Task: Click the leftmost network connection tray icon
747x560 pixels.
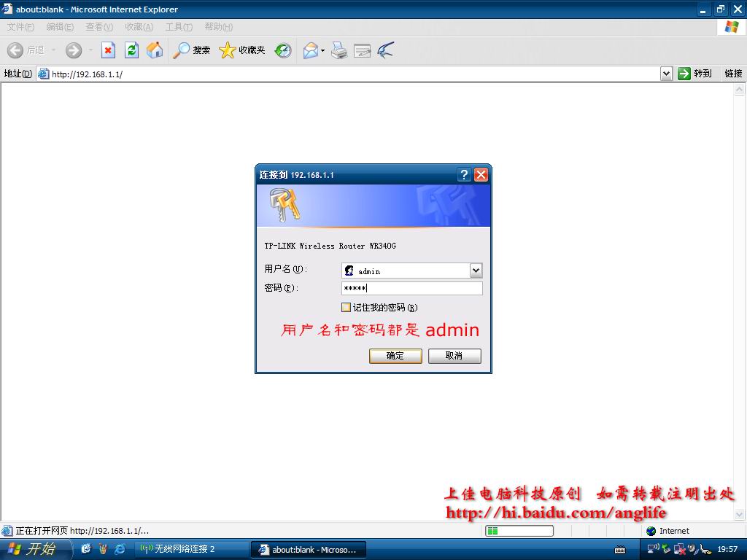Action: tap(653, 548)
